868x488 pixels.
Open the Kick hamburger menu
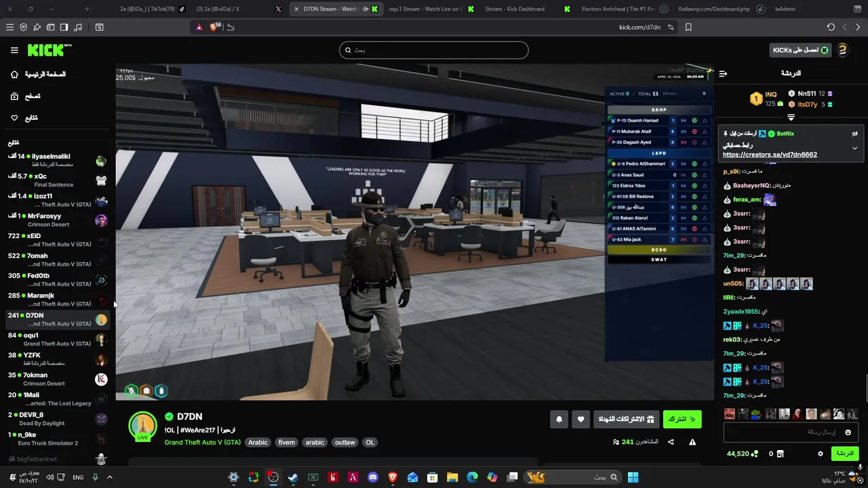click(x=14, y=50)
